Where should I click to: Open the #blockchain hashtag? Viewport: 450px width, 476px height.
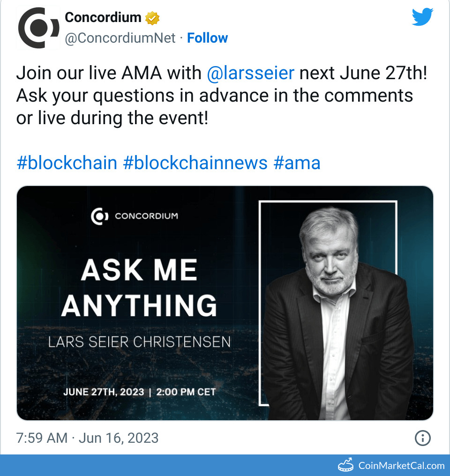[67, 163]
